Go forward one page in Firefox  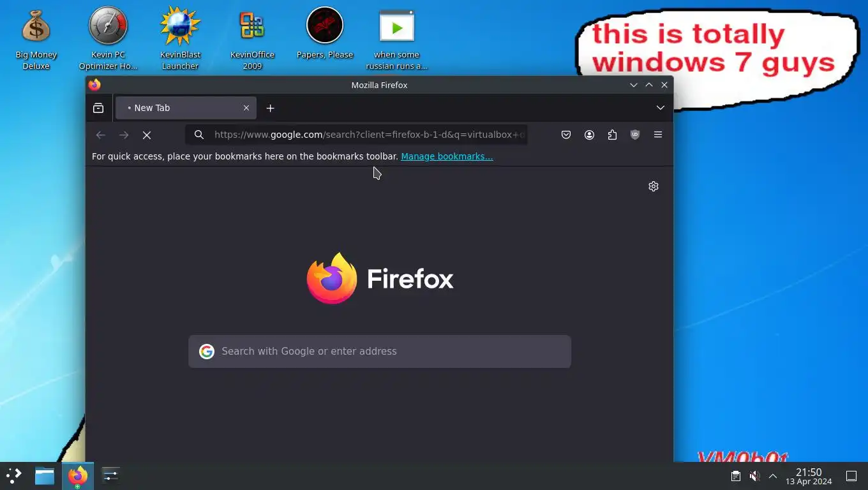124,135
